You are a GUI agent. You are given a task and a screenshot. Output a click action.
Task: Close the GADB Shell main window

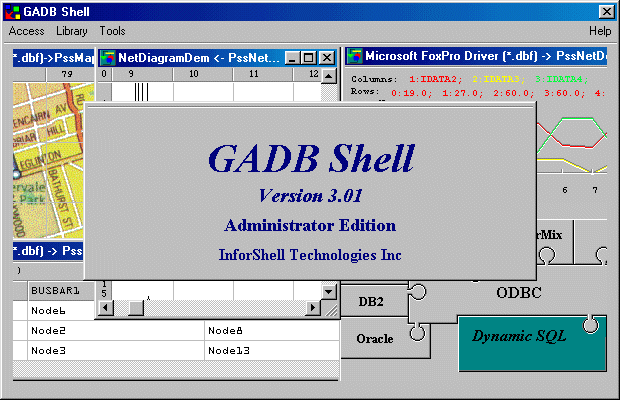click(607, 12)
